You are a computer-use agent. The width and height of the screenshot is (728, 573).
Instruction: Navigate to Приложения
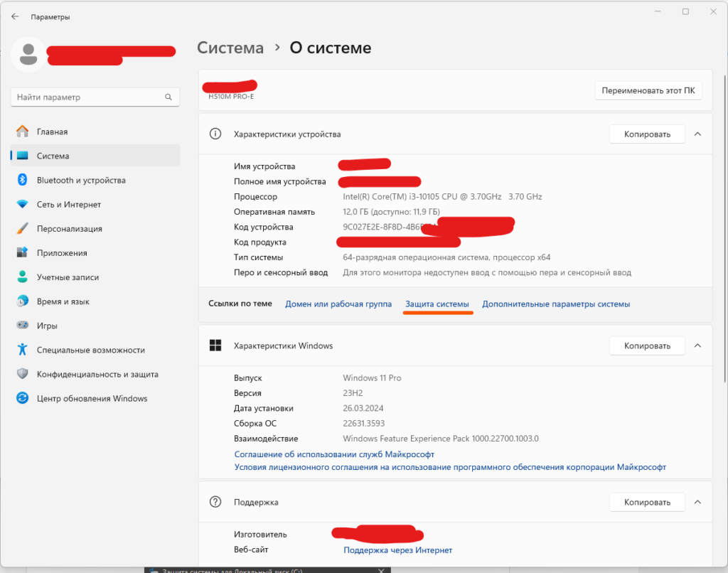click(95, 252)
